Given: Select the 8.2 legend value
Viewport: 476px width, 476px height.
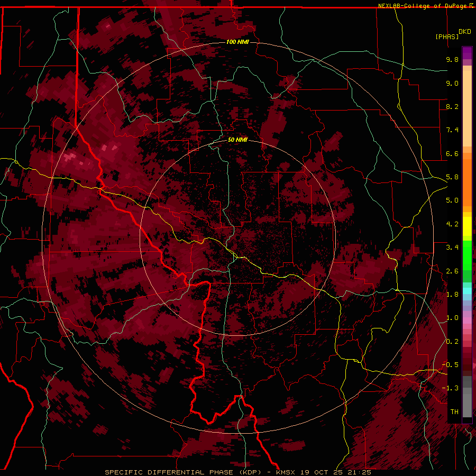Looking at the screenshot, I should pyautogui.click(x=452, y=106).
